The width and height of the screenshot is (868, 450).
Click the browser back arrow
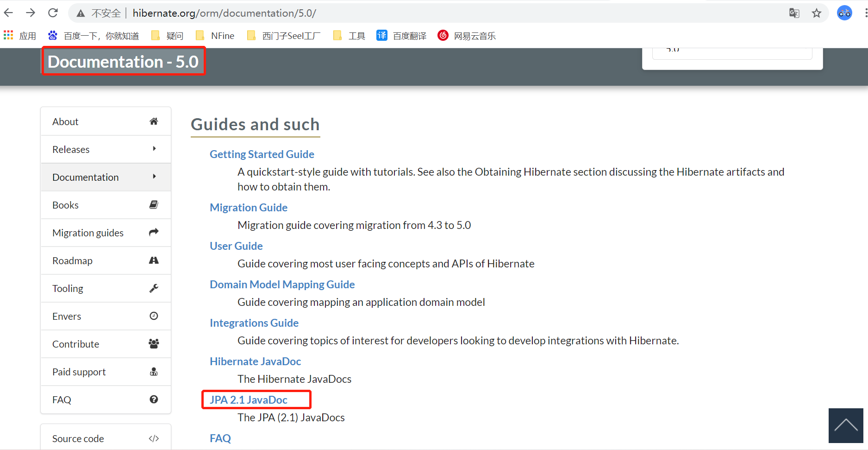(x=8, y=13)
